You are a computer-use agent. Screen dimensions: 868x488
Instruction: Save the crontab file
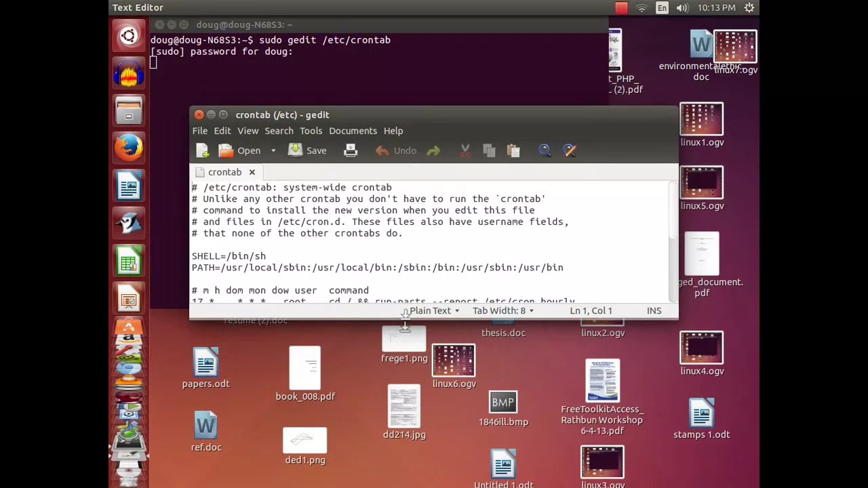(308, 150)
